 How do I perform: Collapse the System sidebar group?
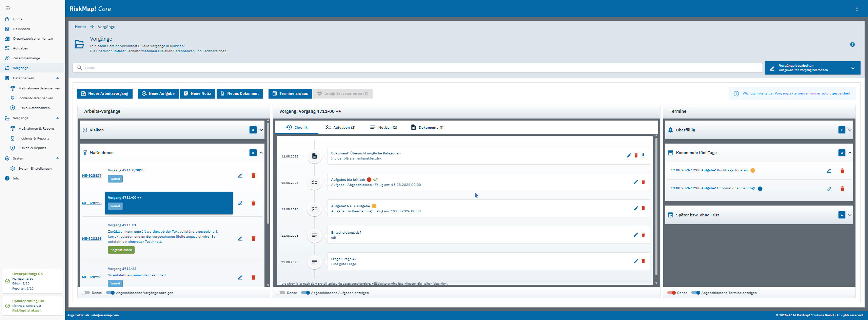[57, 158]
